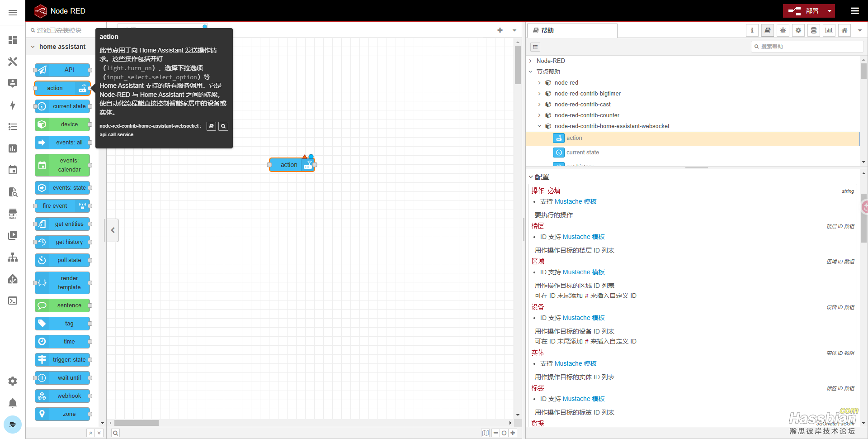
Task: Open the Overview dashboard icon in sidebar
Action: point(13,40)
